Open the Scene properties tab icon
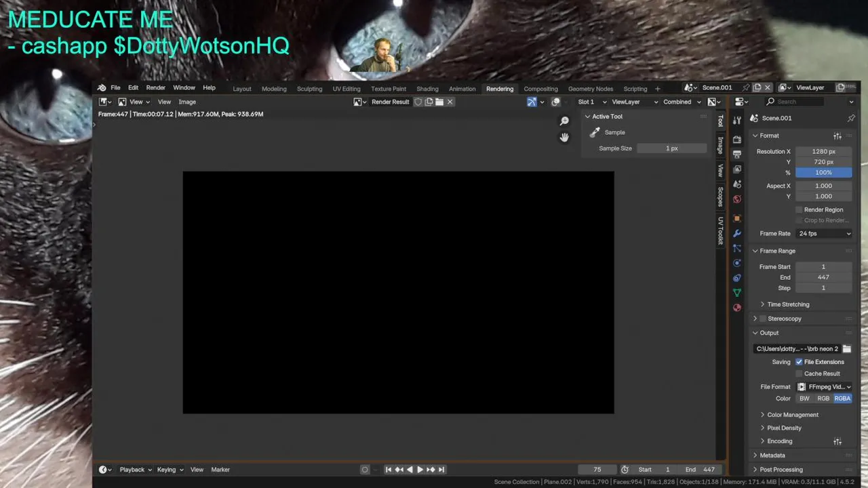 tap(737, 184)
